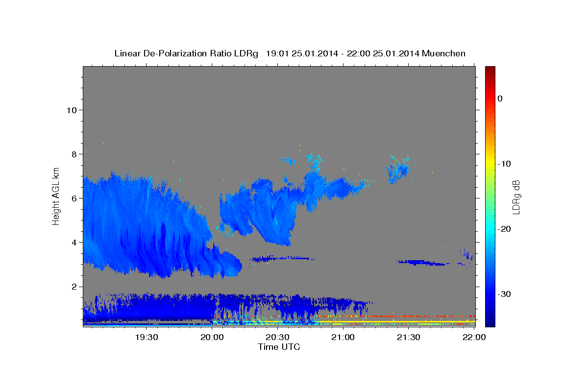Click colorbar label '0'
The height and width of the screenshot is (392, 588).
500,98
